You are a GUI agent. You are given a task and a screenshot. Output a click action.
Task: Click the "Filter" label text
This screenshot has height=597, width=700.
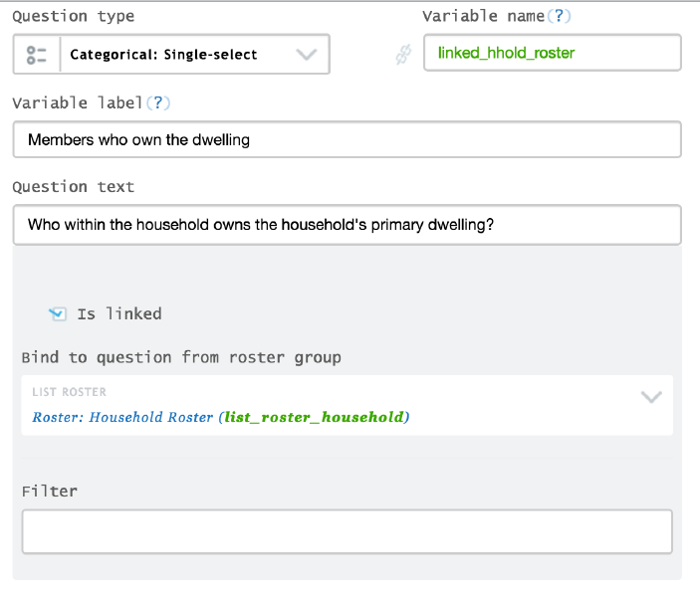(49, 491)
